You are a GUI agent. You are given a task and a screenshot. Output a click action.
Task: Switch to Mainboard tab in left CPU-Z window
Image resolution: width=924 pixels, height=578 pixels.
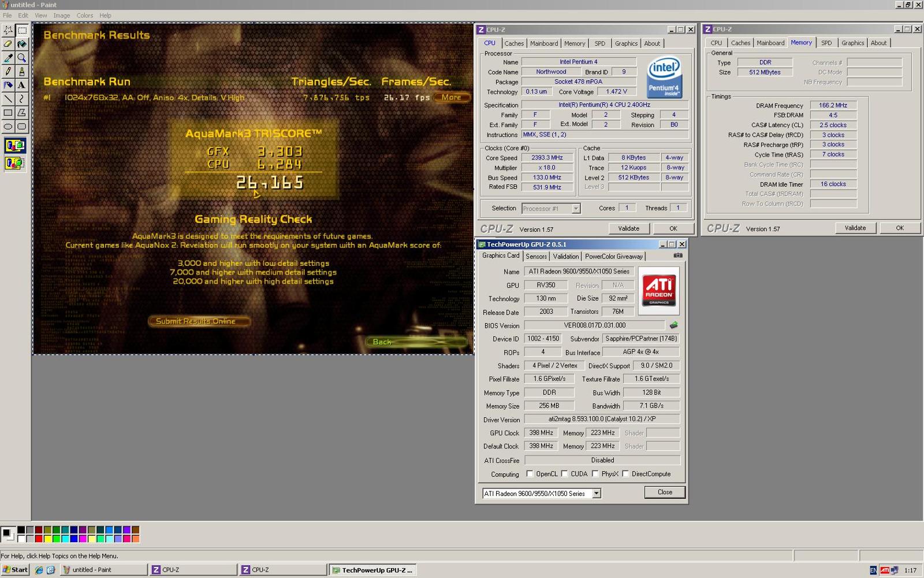click(x=544, y=43)
